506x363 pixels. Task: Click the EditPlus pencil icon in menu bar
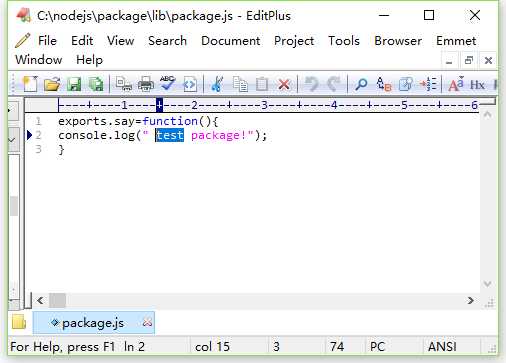point(23,40)
